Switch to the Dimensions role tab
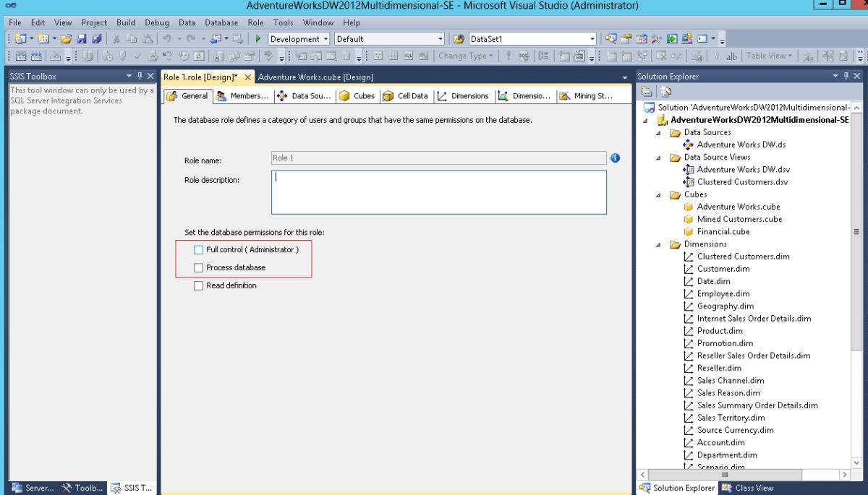This screenshot has width=868, height=495. tap(464, 96)
